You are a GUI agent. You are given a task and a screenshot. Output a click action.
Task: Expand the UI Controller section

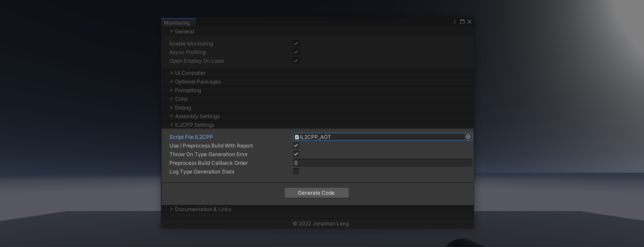coord(172,73)
